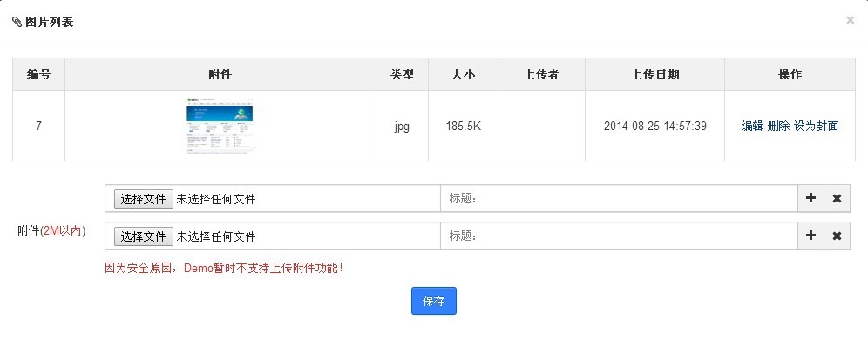Focus the first 标题 input field

pyautogui.click(x=619, y=198)
